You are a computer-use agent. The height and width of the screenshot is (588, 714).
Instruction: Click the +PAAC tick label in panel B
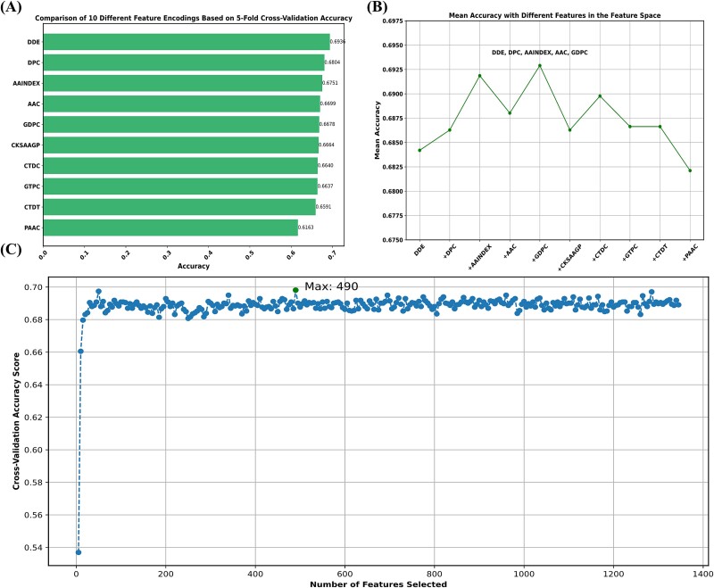[x=690, y=253]
